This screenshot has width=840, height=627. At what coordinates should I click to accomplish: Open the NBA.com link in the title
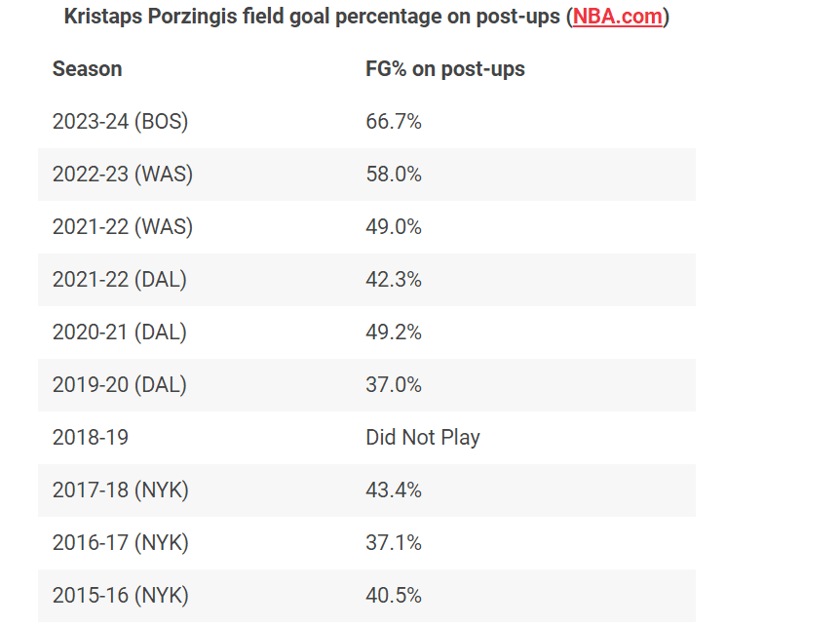click(617, 17)
